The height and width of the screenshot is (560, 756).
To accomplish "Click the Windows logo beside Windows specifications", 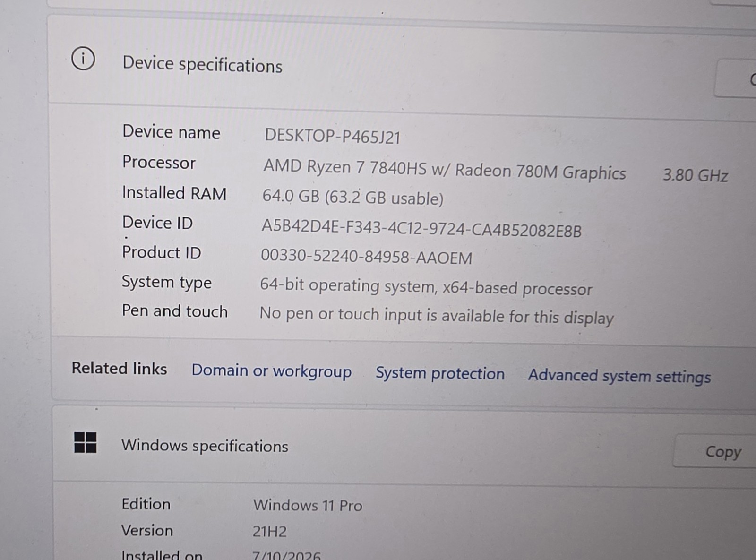I will pos(86,443).
